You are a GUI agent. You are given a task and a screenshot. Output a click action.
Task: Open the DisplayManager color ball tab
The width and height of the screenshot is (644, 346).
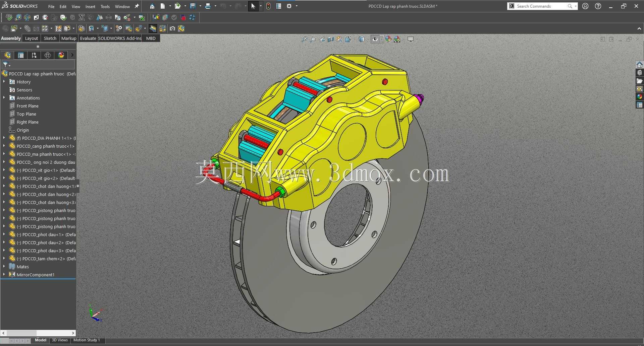coord(61,55)
